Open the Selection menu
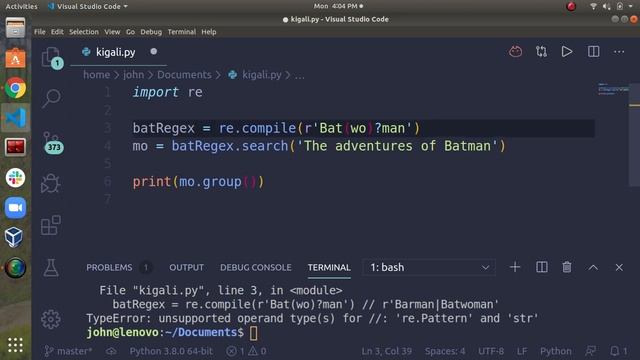The width and height of the screenshot is (640, 360). (x=84, y=32)
